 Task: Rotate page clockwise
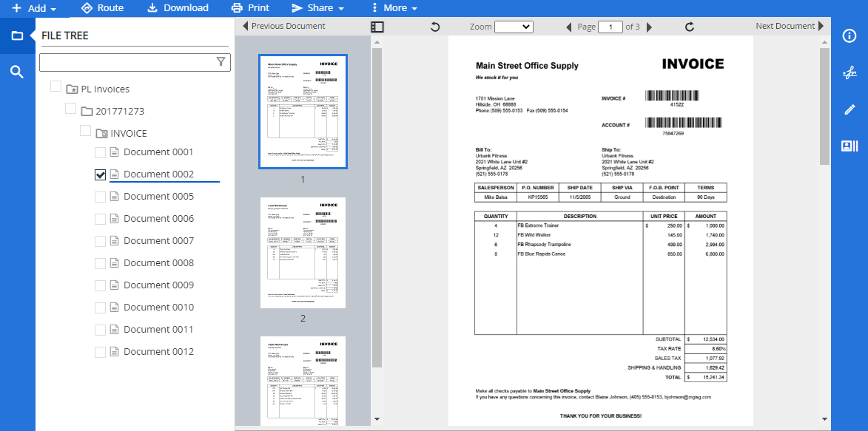[690, 27]
